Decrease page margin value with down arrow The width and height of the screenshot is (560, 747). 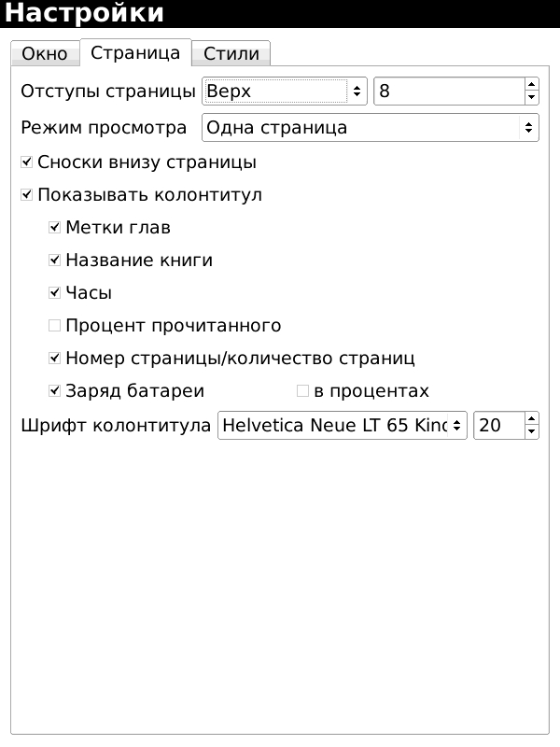531,98
